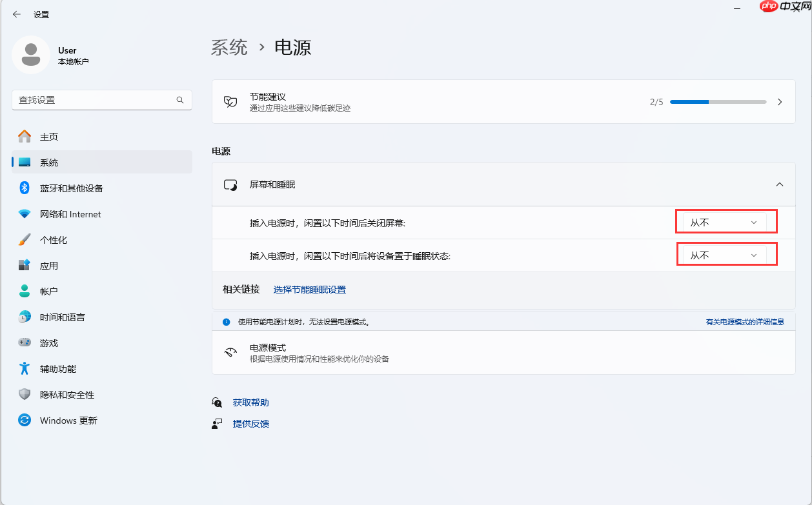Click the Accounts person icon
Screen dimensions: 812x505
[24, 291]
